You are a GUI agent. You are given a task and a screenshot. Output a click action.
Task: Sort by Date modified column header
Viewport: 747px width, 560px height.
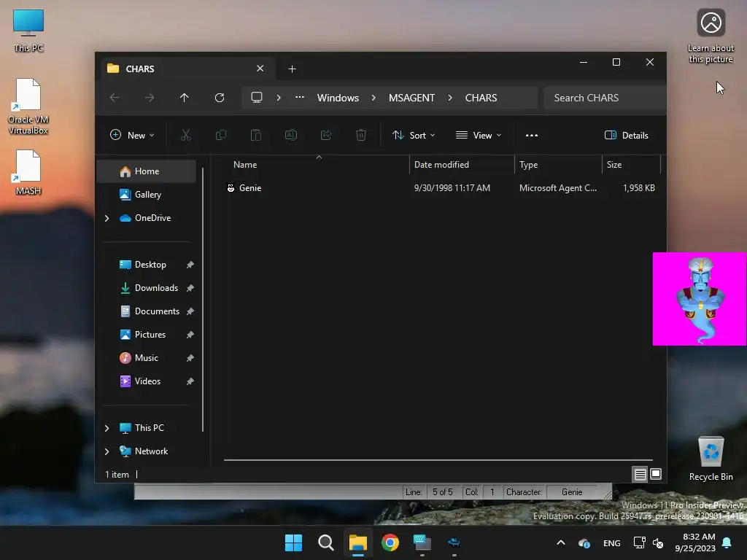[x=462, y=165]
